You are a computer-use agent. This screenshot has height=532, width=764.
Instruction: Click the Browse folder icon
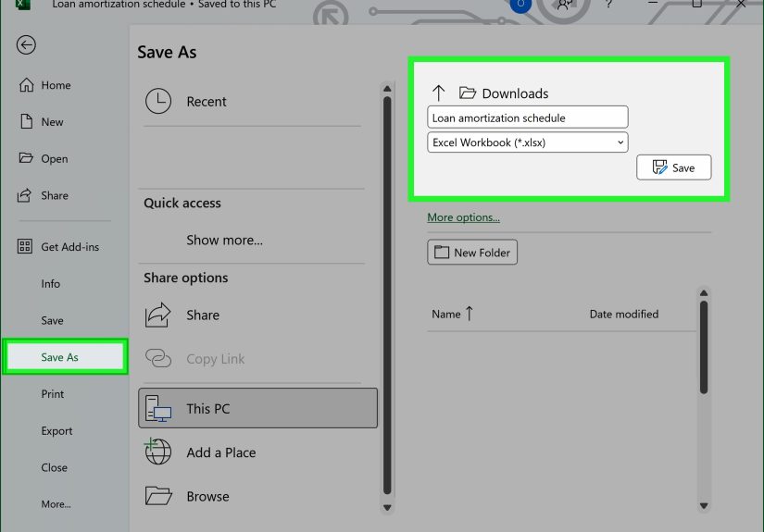[158, 496]
